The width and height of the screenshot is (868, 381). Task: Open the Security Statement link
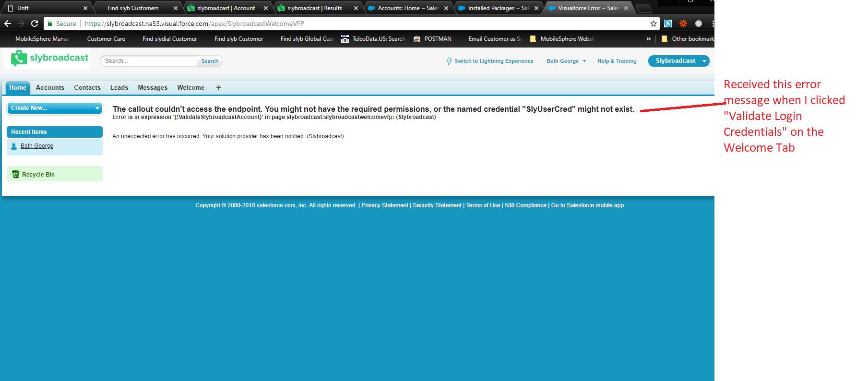pos(437,205)
